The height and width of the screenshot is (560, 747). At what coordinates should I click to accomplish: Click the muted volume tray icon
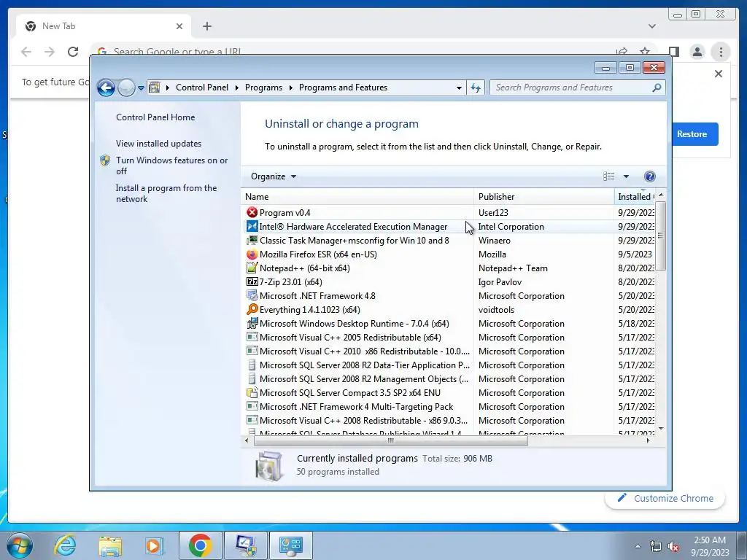click(673, 547)
